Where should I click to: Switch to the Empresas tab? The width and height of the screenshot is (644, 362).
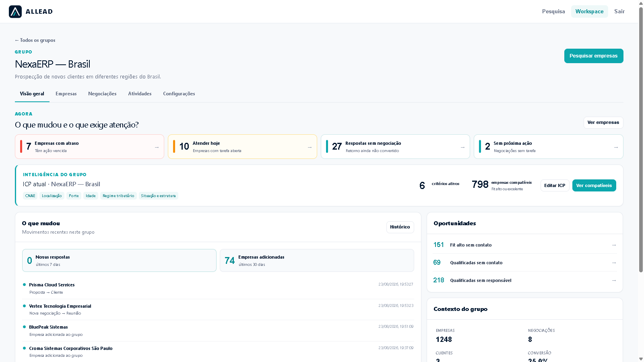pos(66,94)
